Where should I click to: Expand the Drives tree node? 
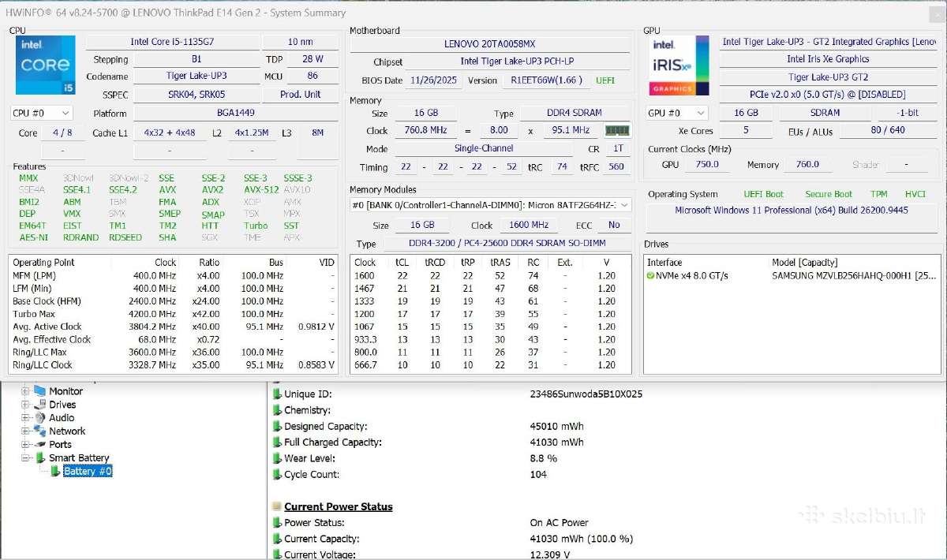(25, 405)
